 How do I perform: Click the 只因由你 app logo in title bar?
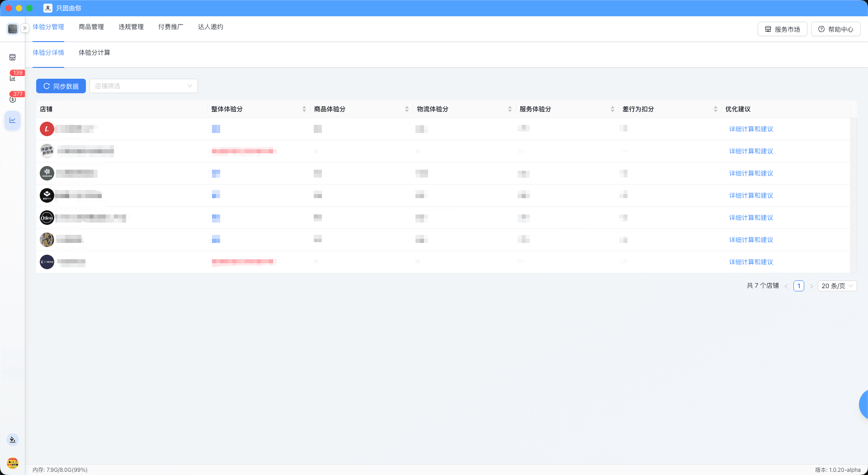point(48,8)
